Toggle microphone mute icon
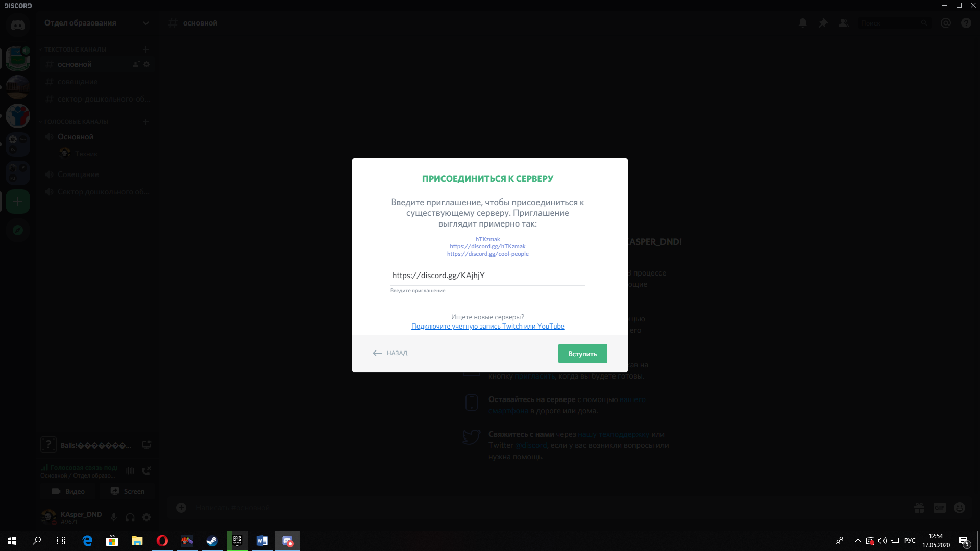Viewport: 980px width, 551px height. coord(114,517)
